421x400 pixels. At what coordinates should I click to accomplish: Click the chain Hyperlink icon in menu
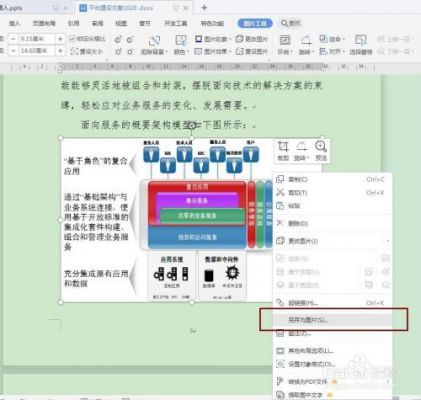tap(280, 303)
